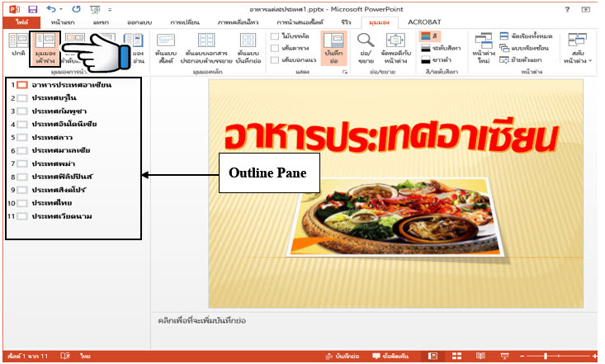Toggle the Notes (บันทึกย่อ) ribbon button

(333, 49)
